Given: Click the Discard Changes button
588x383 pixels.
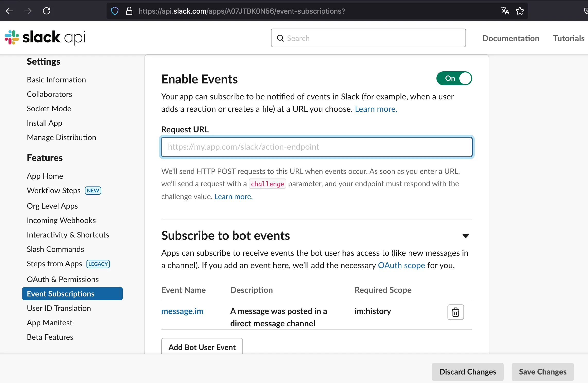Looking at the screenshot, I should [468, 372].
